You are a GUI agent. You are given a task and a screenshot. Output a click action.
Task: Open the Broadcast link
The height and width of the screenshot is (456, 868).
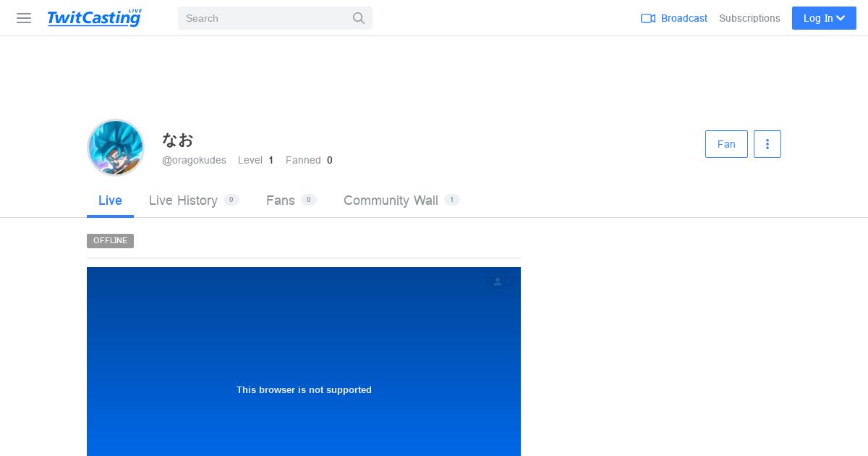[674, 18]
